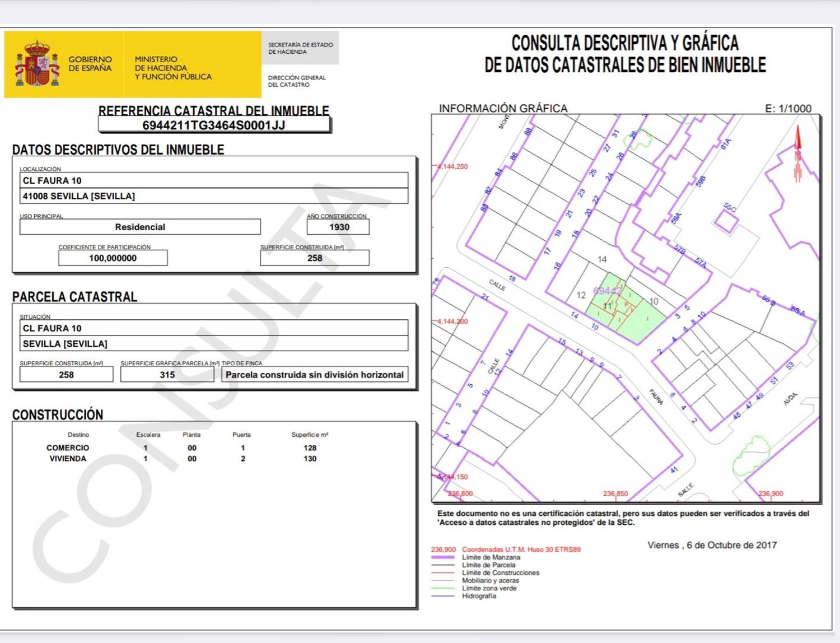Image resolution: width=840 pixels, height=643 pixels.
Task: Click the Spanish coat of arms emblem
Action: point(38,64)
